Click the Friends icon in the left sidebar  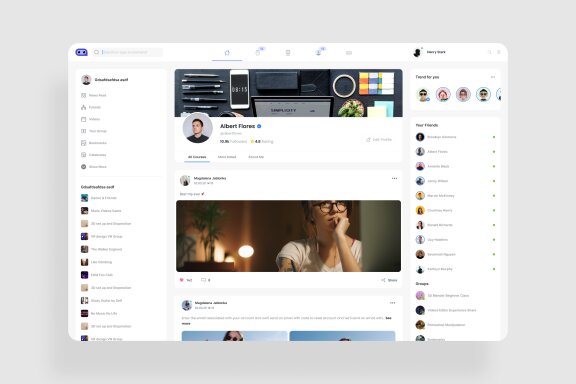pos(83,107)
